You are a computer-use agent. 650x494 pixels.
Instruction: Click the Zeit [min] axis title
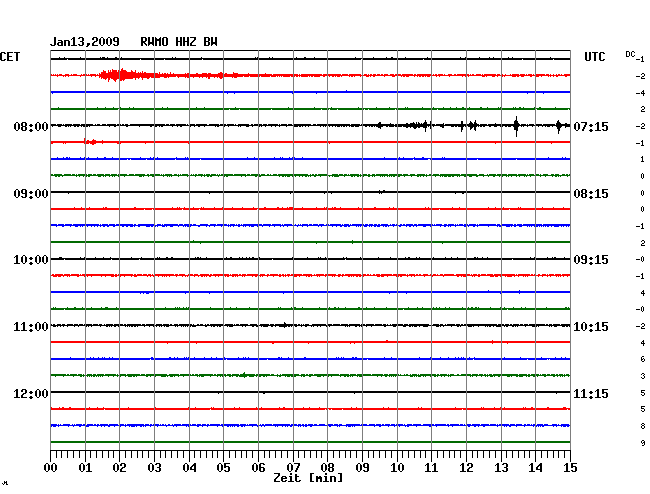(x=308, y=478)
